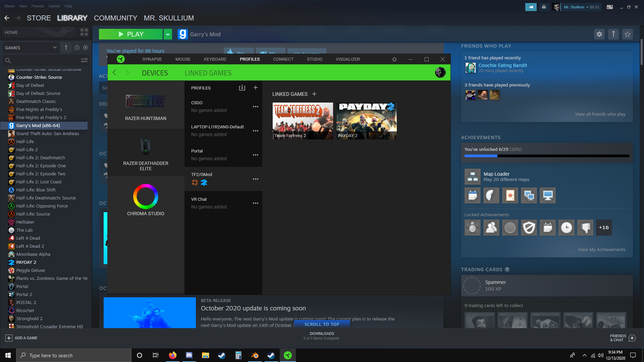Expand the GAMES category dropdown

(x=55, y=48)
